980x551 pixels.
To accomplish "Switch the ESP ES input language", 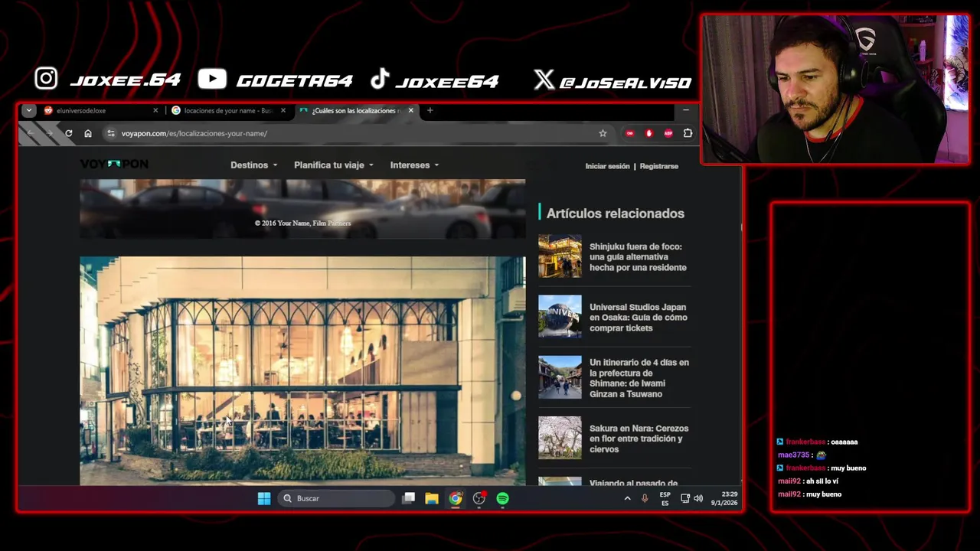I will (x=665, y=498).
